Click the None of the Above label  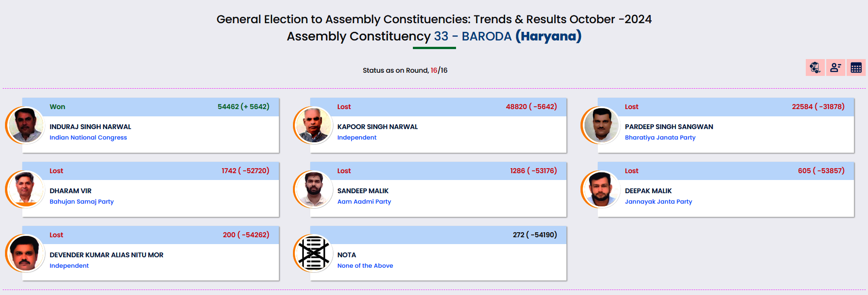[x=365, y=266]
